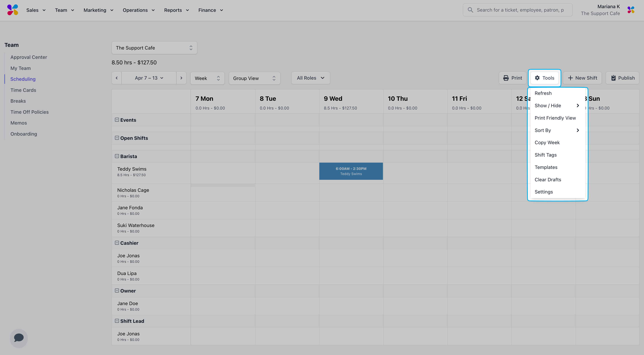Click the Print button with printer icon

(x=512, y=78)
